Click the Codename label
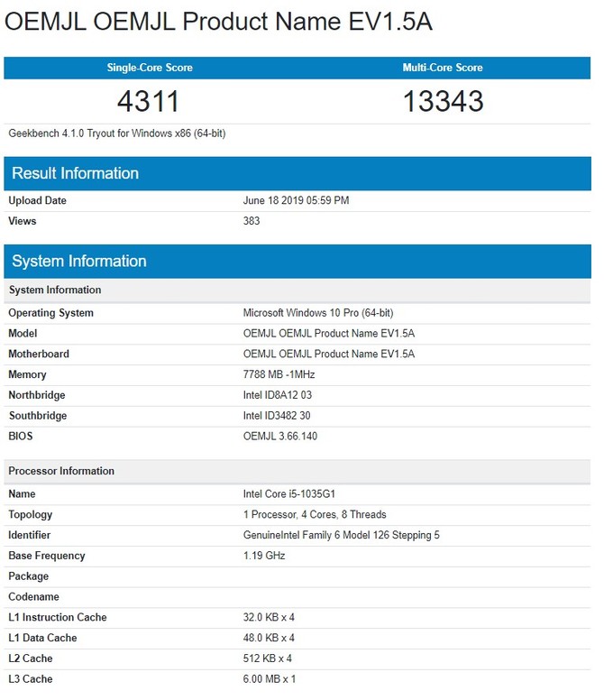 (x=34, y=597)
